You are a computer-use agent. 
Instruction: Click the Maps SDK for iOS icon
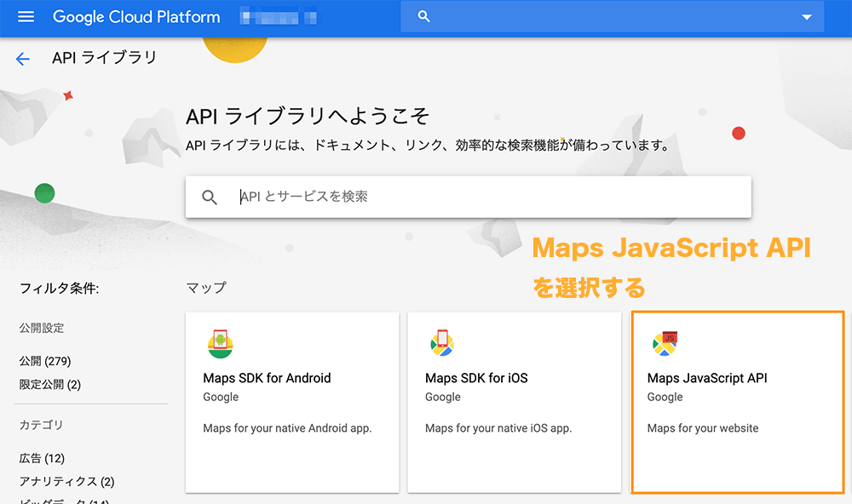coord(441,343)
